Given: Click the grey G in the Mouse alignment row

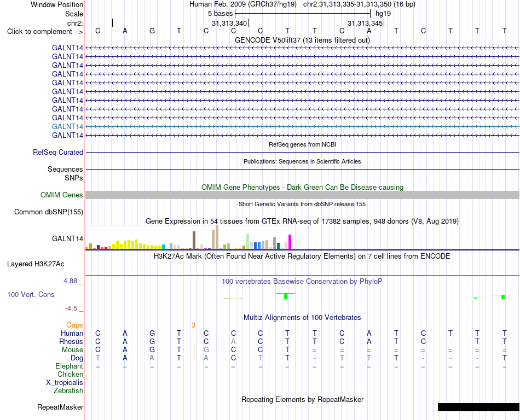Looking at the screenshot, I should click(x=206, y=350).
